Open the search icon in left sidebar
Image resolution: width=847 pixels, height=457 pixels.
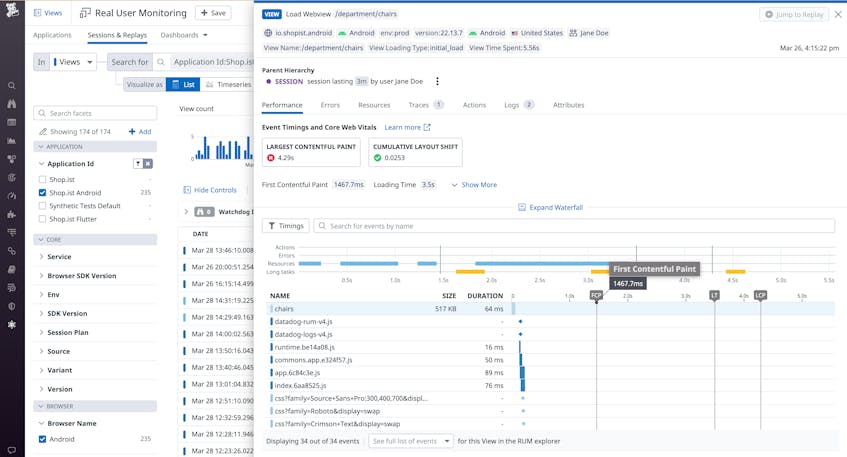pos(11,85)
